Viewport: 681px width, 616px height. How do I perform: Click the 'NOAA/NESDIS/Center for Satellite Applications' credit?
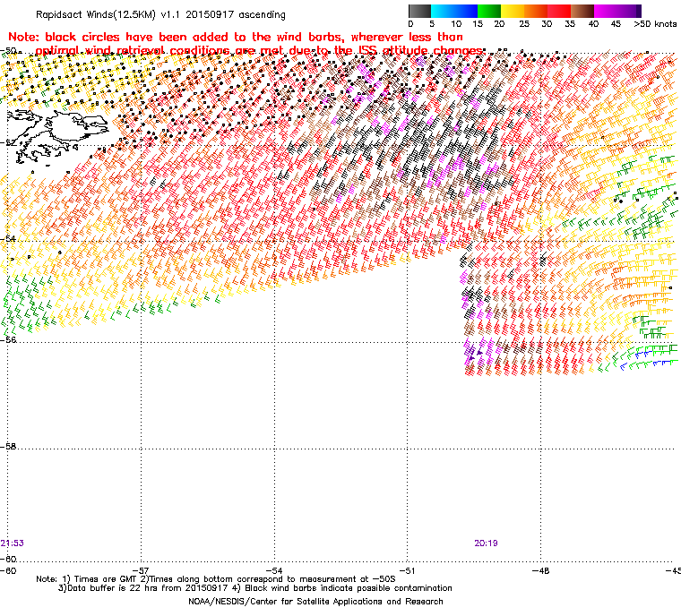315,602
